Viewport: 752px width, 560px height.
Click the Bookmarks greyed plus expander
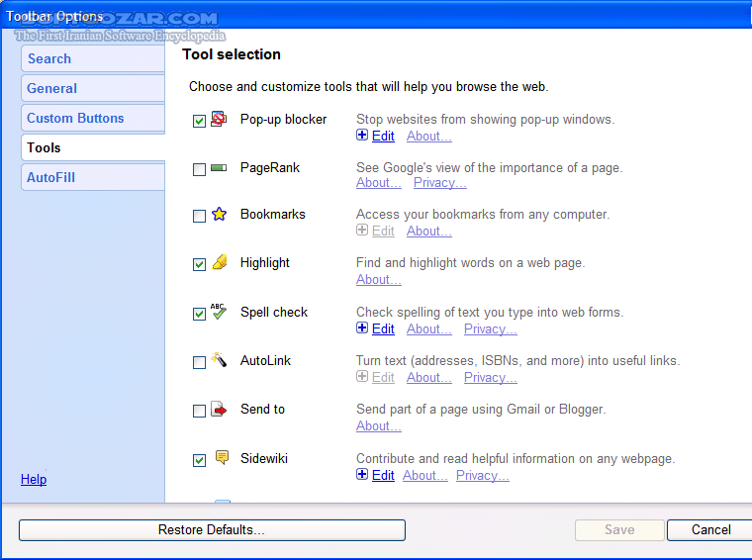click(x=362, y=230)
